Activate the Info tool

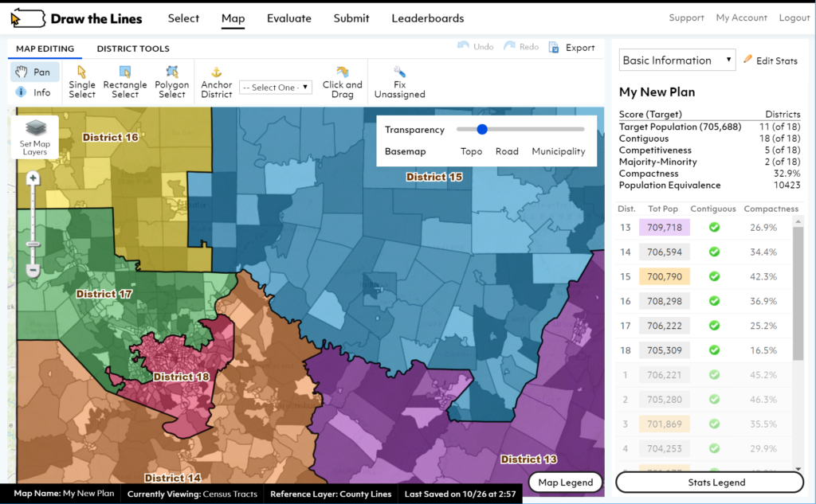click(34, 92)
